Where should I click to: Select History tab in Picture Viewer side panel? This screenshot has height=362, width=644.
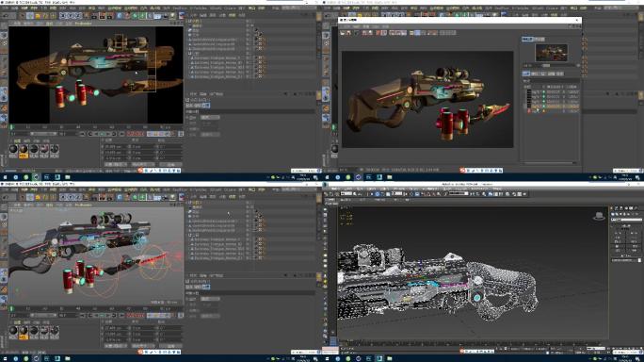point(526,74)
